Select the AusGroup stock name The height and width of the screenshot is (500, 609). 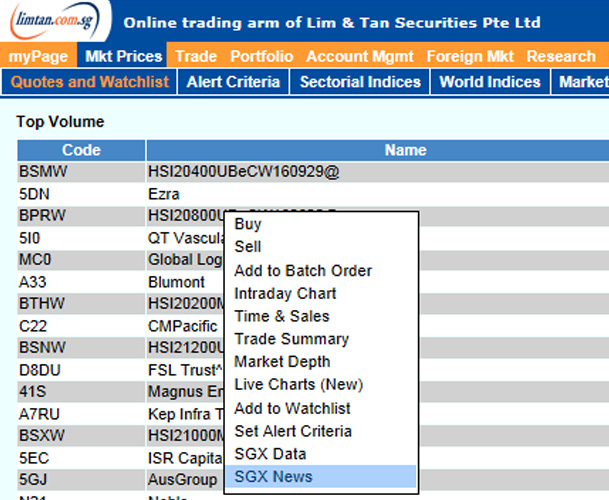183,479
